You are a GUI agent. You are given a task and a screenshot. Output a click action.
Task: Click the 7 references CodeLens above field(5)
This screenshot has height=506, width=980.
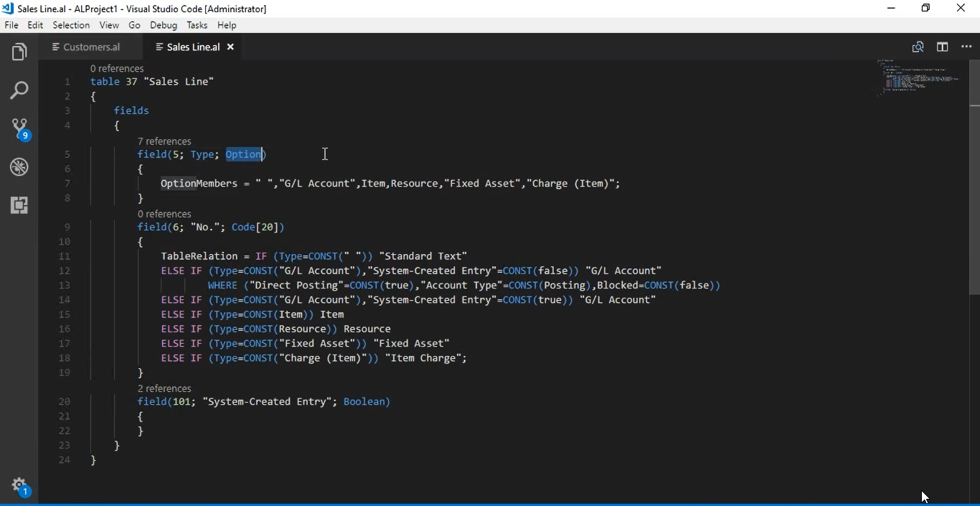click(x=164, y=141)
